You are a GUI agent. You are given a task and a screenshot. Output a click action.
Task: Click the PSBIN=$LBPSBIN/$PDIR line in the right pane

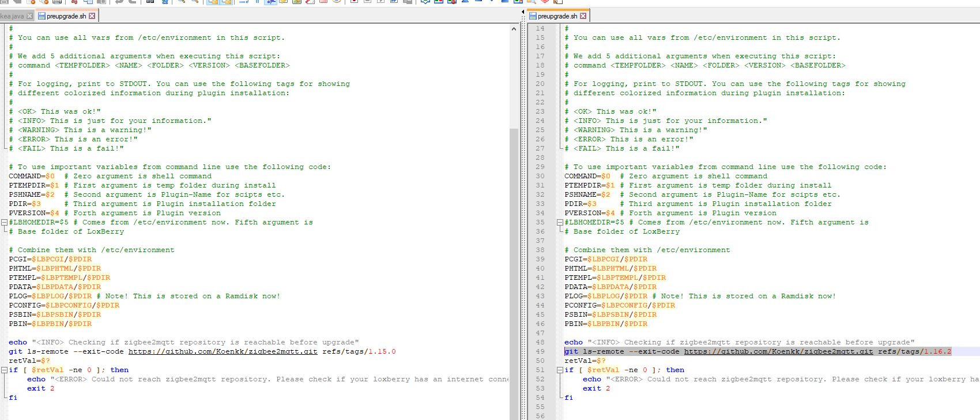(610, 314)
